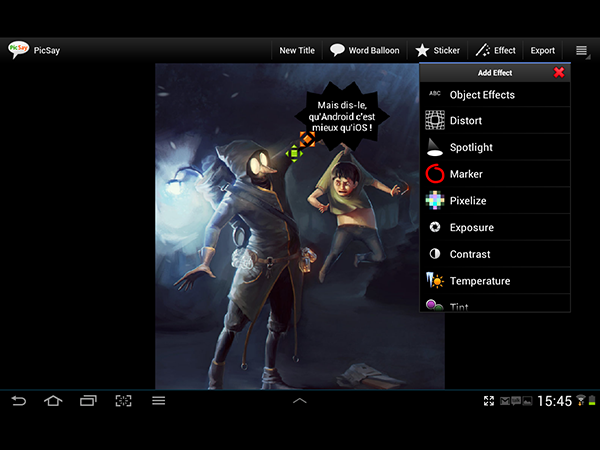Click the 15:45 clock
Image resolution: width=600 pixels, height=450 pixels.
pos(554,401)
